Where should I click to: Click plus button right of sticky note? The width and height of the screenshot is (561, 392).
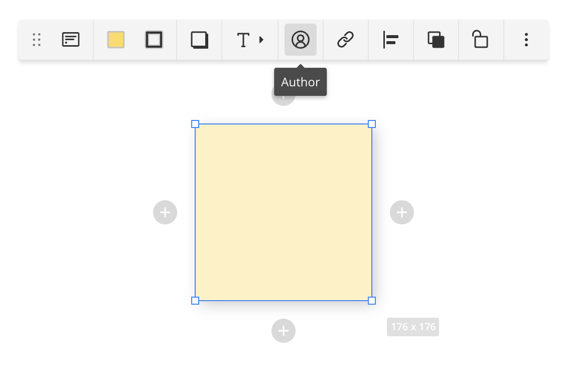(402, 212)
